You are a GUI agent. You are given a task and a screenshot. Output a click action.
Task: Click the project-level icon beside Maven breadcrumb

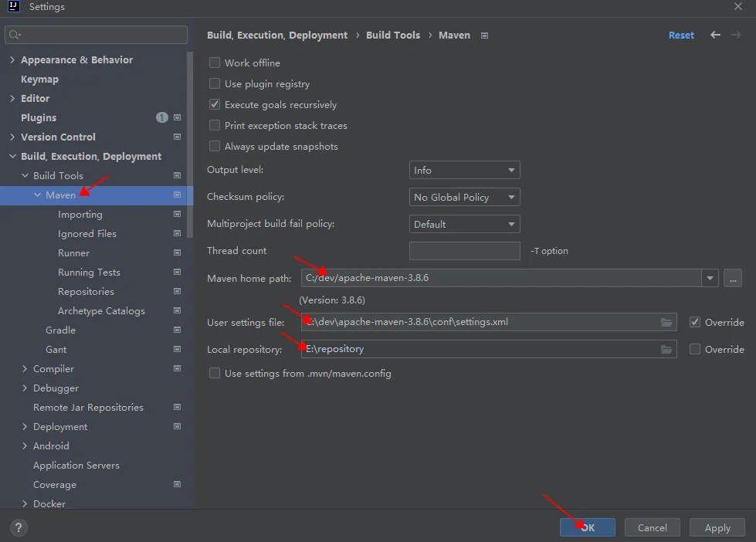coord(484,36)
